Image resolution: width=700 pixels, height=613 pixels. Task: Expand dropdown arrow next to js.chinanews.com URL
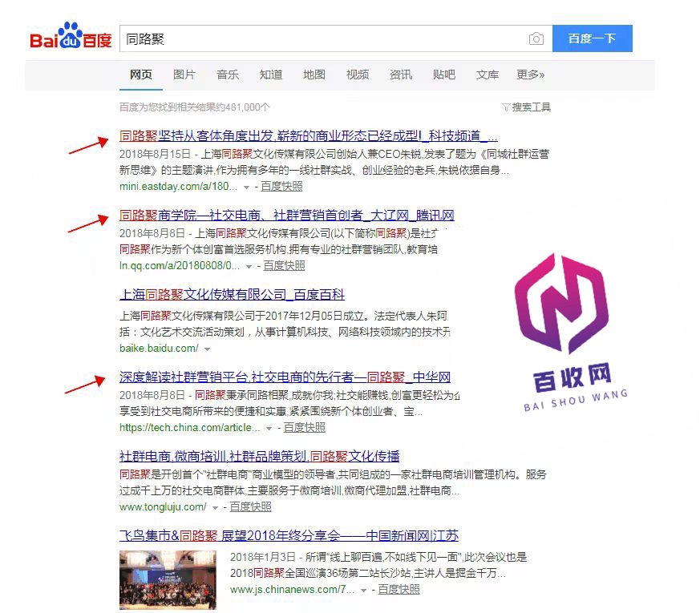point(363,591)
